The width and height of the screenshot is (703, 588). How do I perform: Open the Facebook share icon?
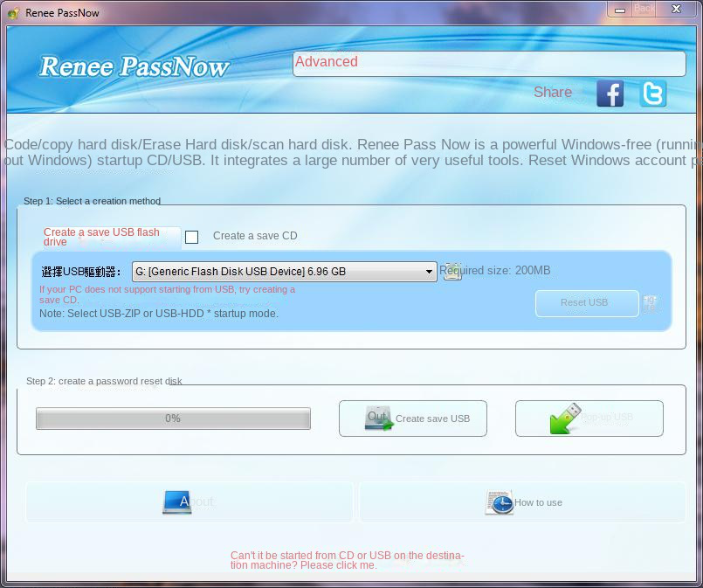(x=610, y=93)
